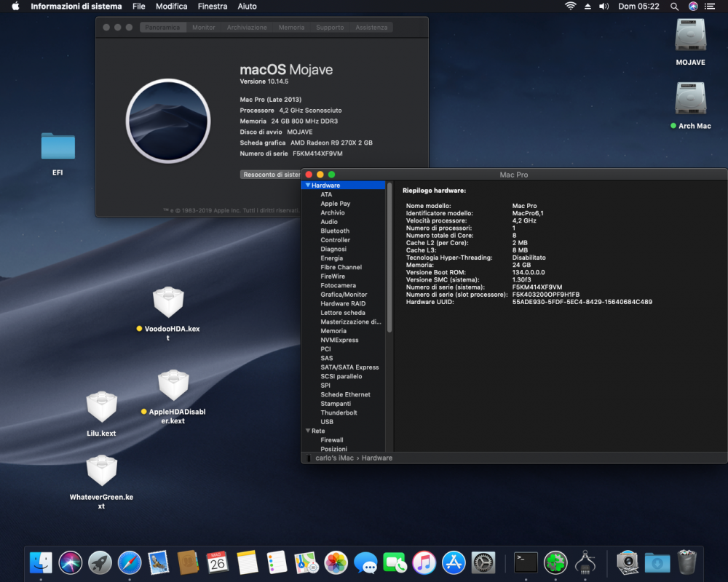728x582 pixels.
Task: Select Arch Mac drive icon on desktop
Action: click(690, 98)
